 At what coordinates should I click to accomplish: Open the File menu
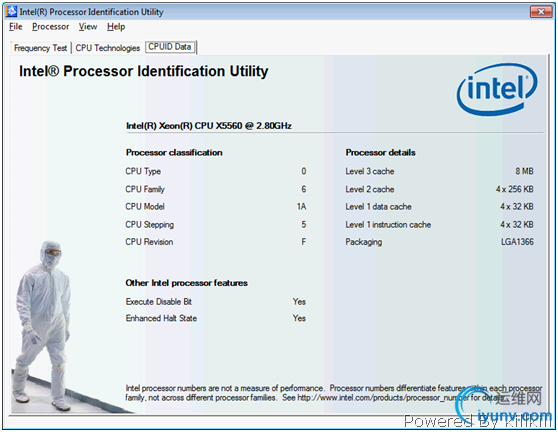[16, 27]
